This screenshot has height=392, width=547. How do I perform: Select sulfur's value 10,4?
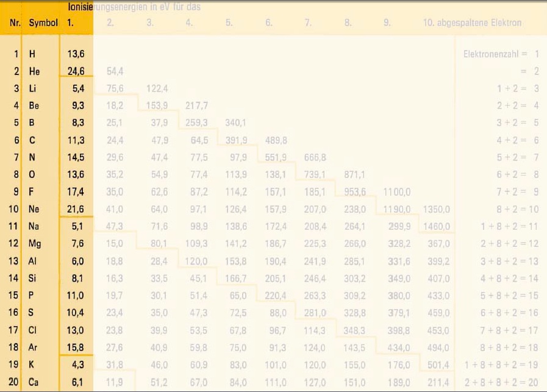click(76, 313)
